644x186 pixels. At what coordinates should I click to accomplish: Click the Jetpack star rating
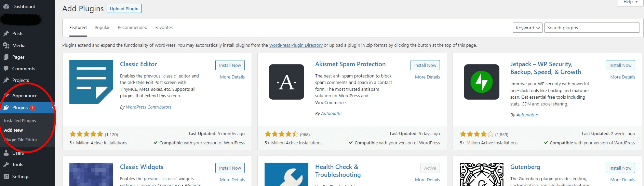pyautogui.click(x=477, y=134)
